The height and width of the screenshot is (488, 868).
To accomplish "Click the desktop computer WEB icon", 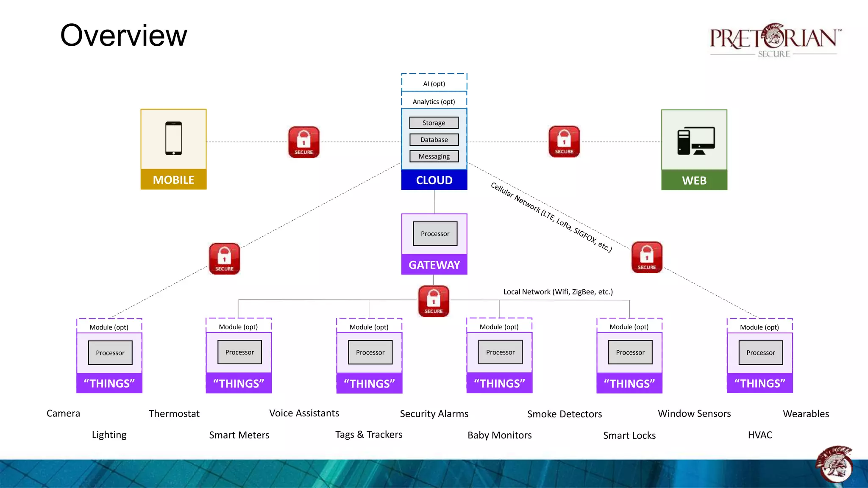I will click(x=696, y=141).
